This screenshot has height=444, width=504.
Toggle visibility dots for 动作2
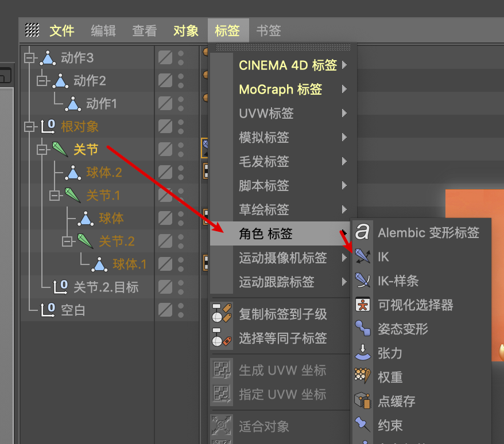(181, 81)
